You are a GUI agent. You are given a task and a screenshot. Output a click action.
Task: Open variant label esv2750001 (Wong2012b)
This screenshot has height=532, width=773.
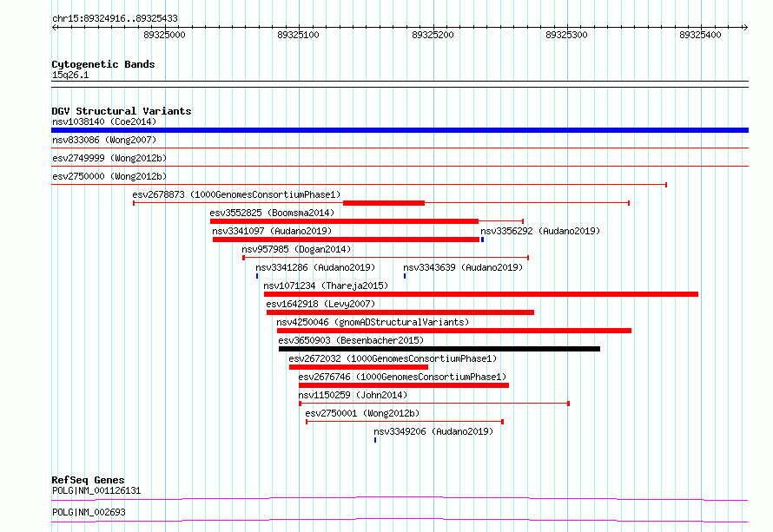(x=362, y=413)
